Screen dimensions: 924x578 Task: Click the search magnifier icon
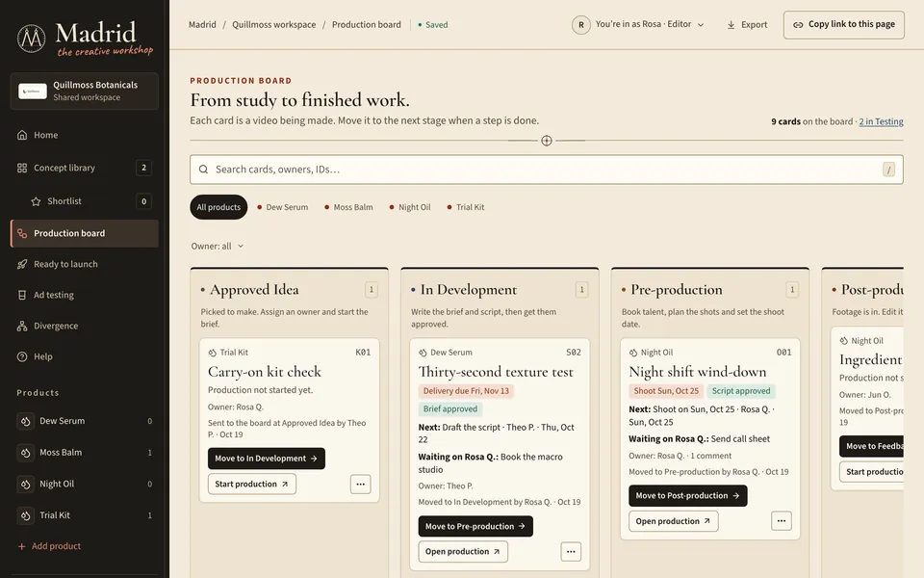203,170
